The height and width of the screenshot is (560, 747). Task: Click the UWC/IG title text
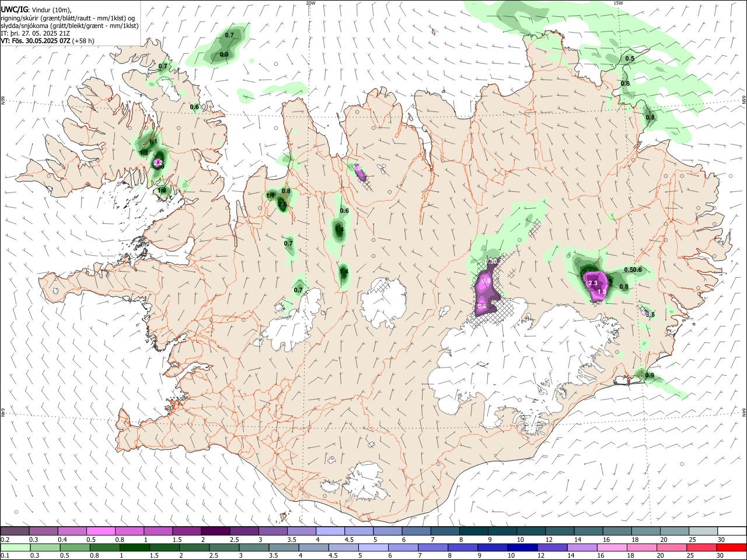[x=14, y=9]
